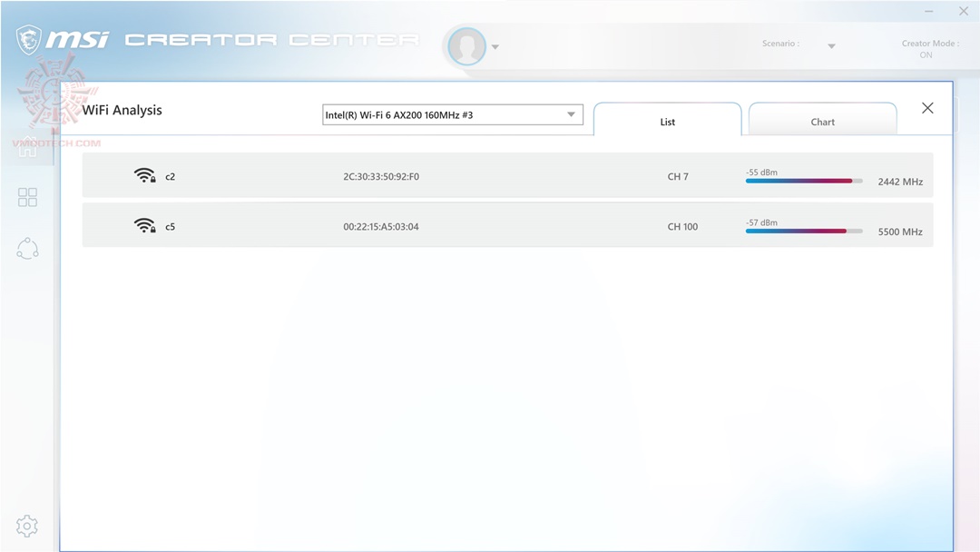980x552 pixels.
Task: Open the Settings gear icon
Action: [x=27, y=526]
